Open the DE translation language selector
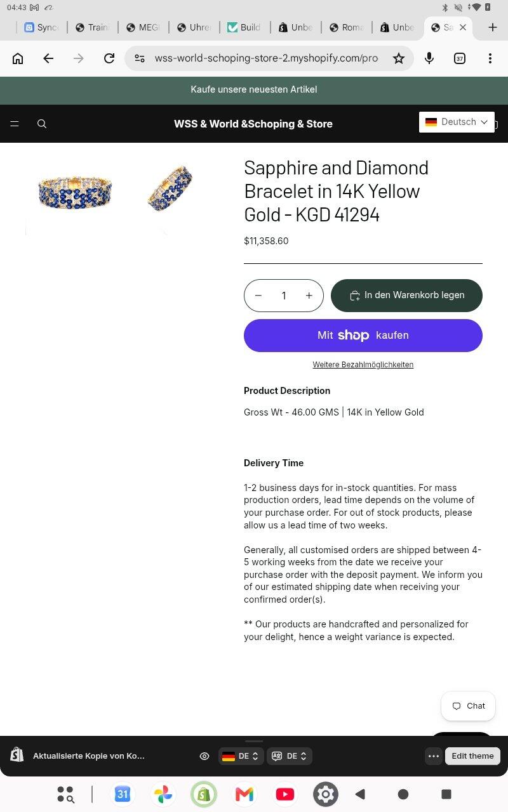 (290, 756)
